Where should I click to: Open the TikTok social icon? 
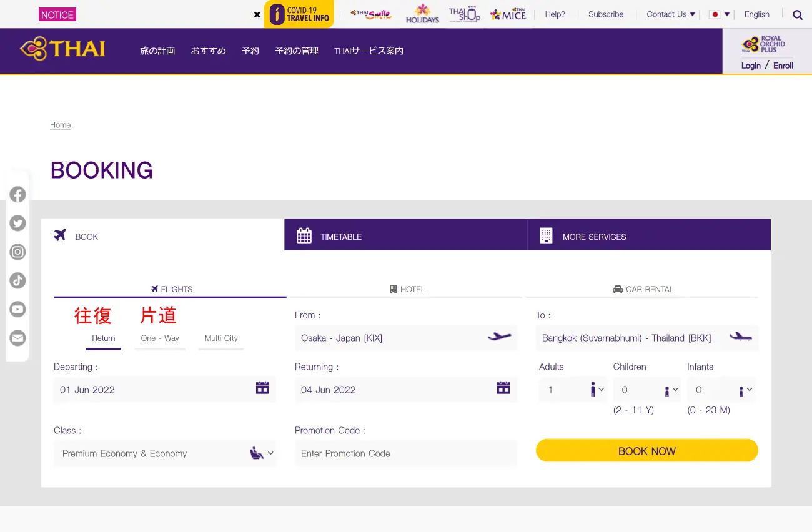click(17, 280)
